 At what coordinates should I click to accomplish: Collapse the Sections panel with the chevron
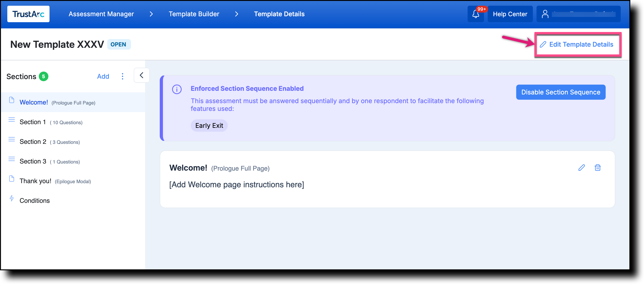click(x=141, y=75)
